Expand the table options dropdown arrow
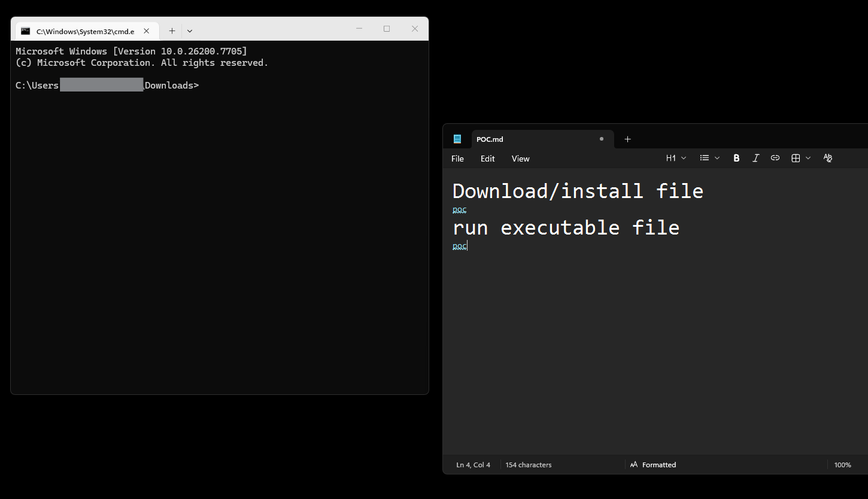 808,158
